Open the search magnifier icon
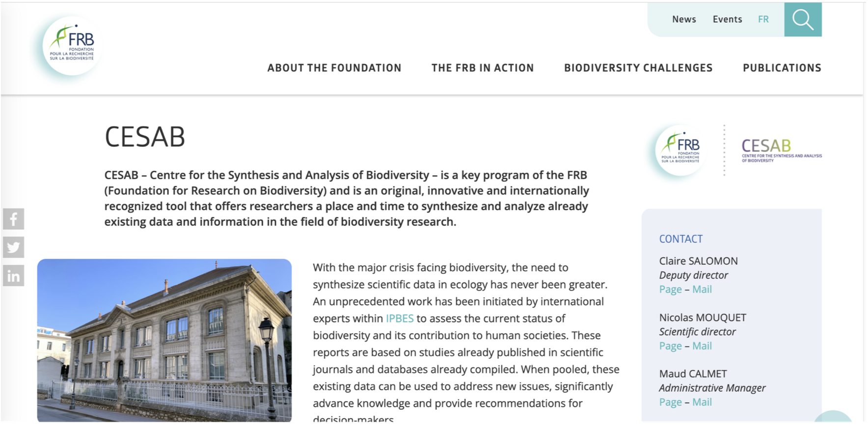 click(x=803, y=20)
